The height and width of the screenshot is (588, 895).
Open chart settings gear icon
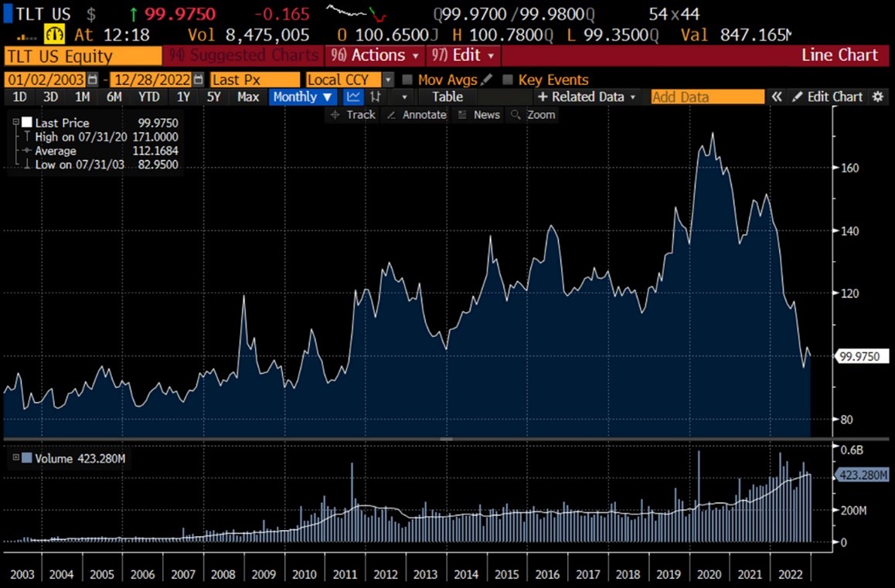point(877,97)
